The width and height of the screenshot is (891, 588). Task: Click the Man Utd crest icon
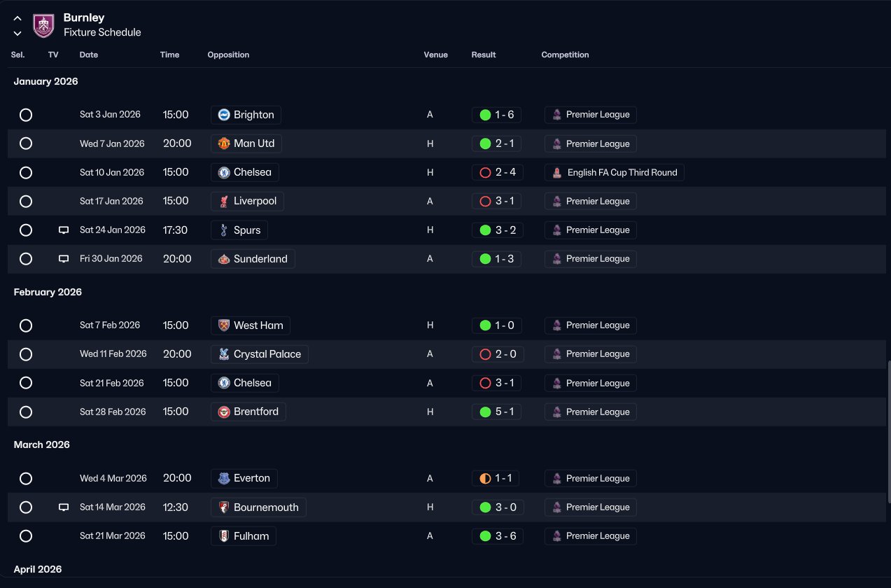pyautogui.click(x=224, y=143)
